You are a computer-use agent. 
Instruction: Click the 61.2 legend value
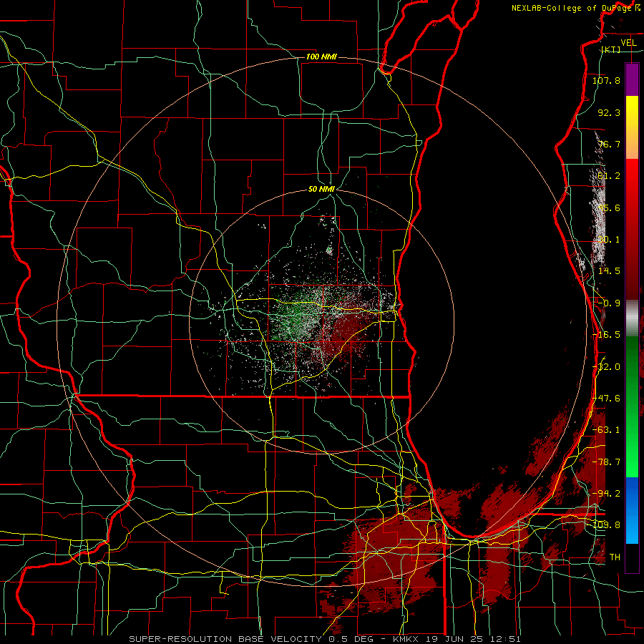(x=609, y=176)
